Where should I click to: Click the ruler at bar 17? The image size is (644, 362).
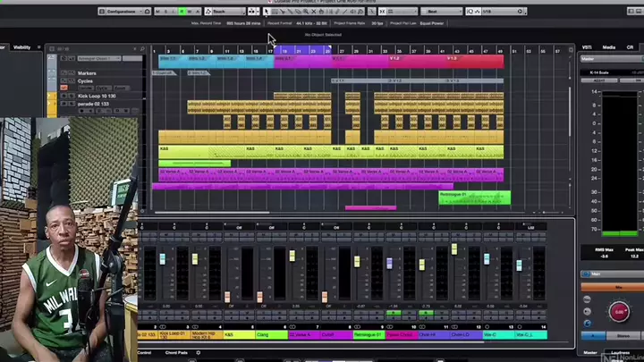pos(270,51)
